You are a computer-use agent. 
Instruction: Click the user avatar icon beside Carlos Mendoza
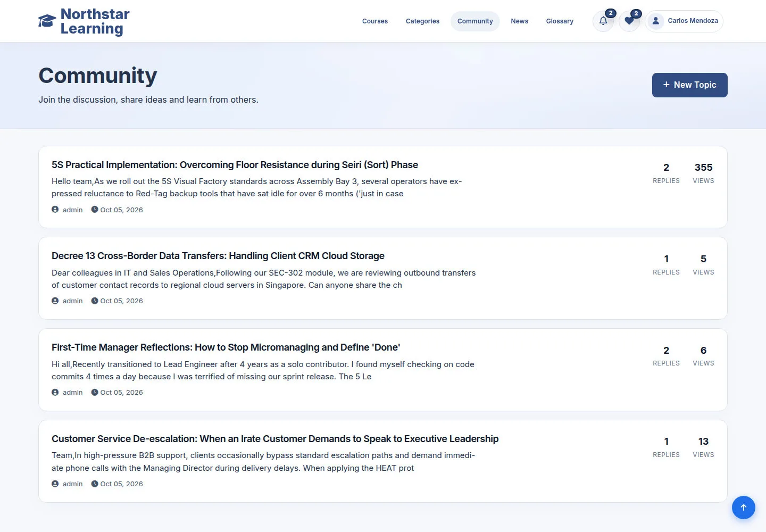656,21
